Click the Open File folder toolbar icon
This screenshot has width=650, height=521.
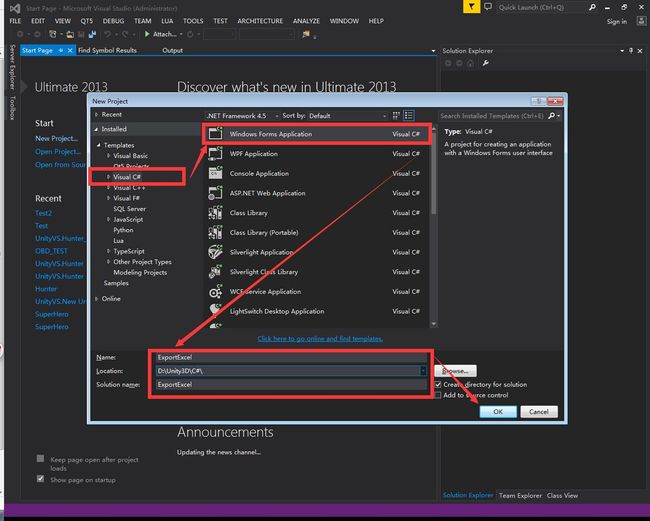(x=70, y=34)
